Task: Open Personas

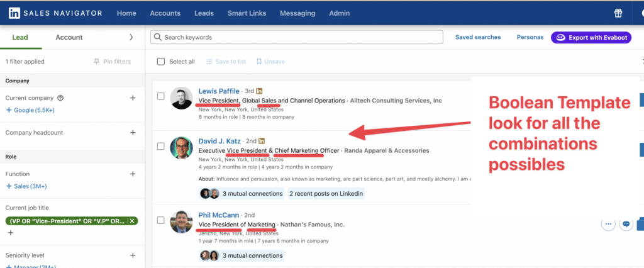Action: [x=530, y=37]
